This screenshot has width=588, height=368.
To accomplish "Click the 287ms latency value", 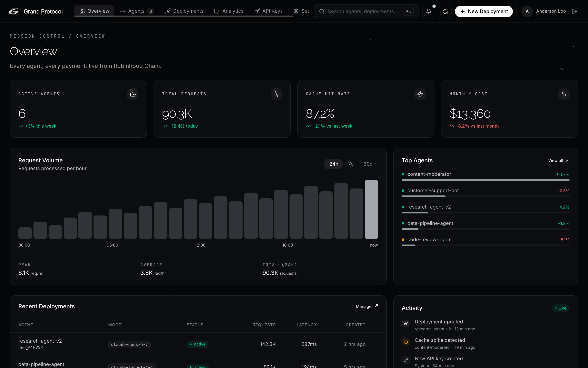I will tap(309, 344).
